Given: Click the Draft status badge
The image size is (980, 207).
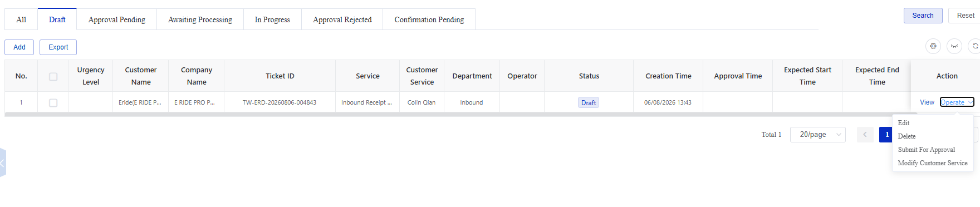Looking at the screenshot, I should click(589, 102).
